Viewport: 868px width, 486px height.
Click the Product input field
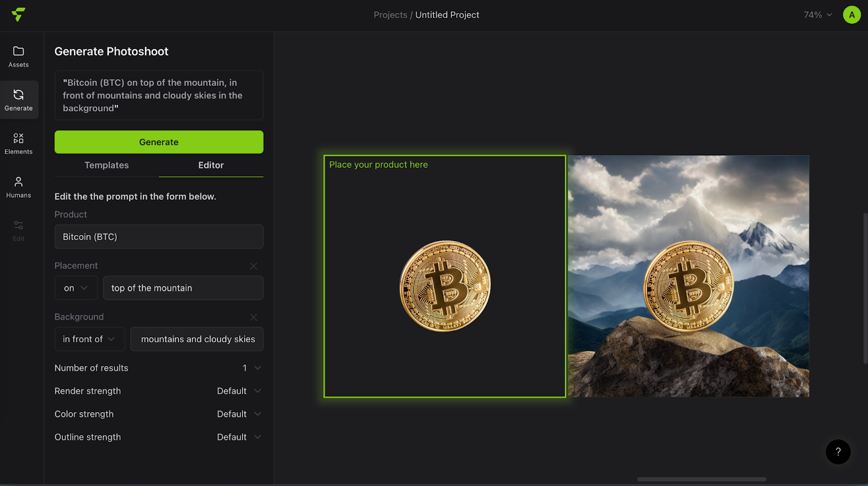coord(159,237)
